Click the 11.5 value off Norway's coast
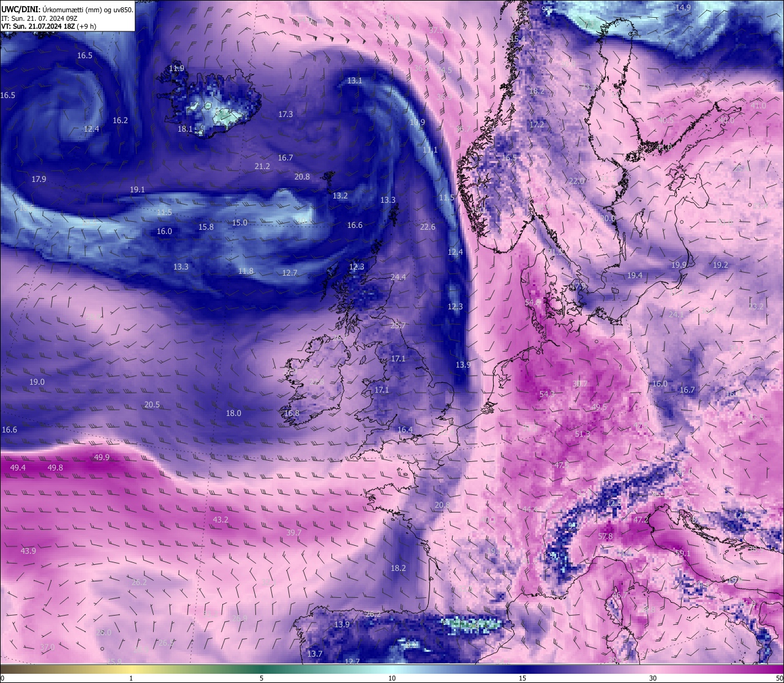 [x=447, y=198]
